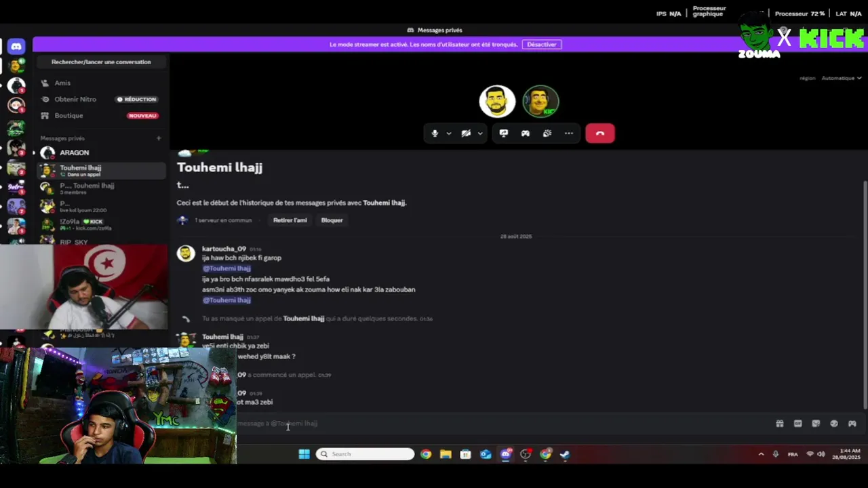Open Windows Start menu
Image resolution: width=868 pixels, height=488 pixels.
click(304, 454)
